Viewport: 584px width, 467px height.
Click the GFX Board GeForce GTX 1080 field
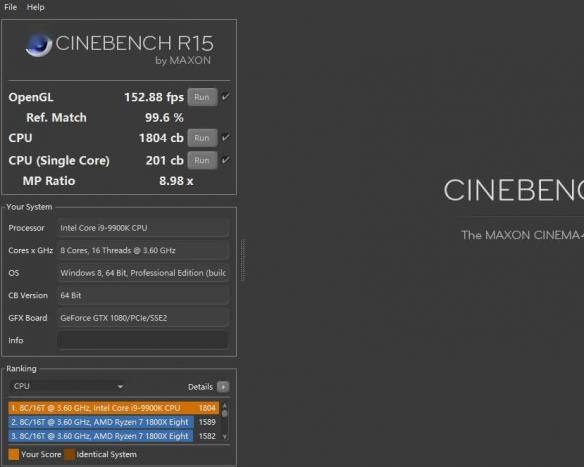tap(143, 318)
